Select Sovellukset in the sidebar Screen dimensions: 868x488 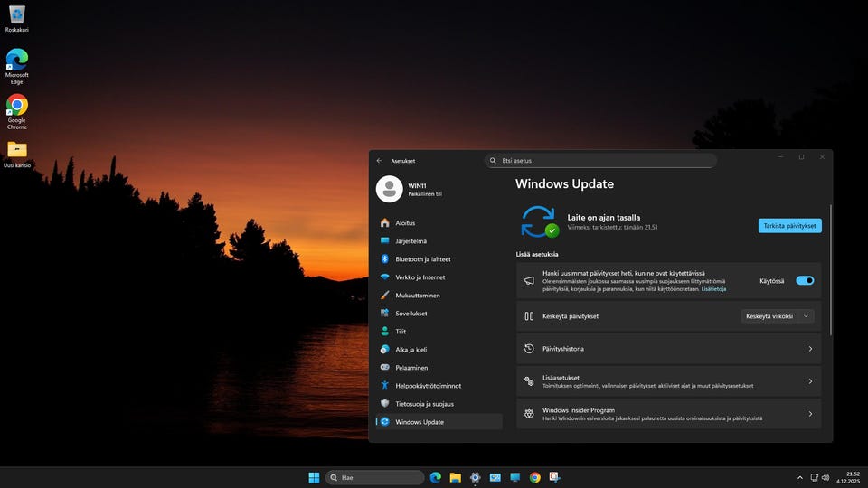(x=410, y=314)
